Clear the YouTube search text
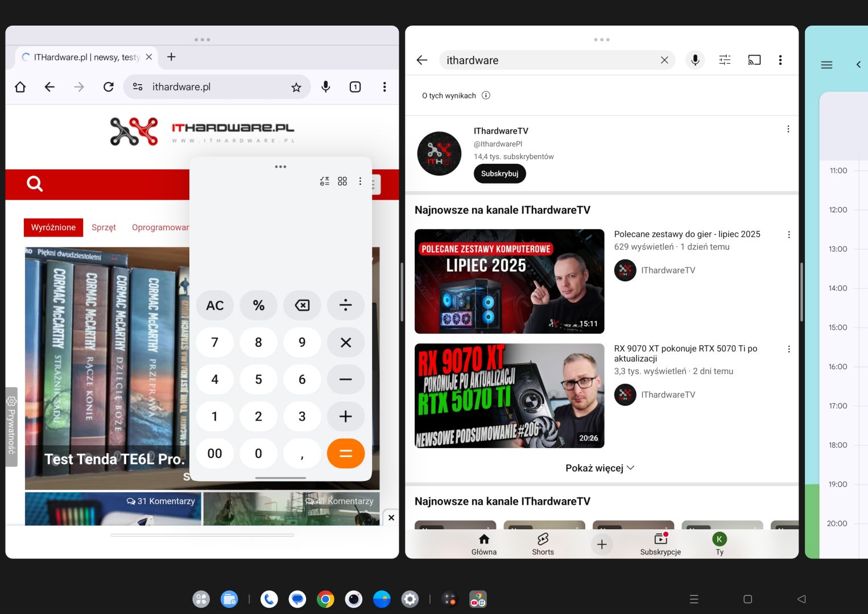The image size is (868, 614). 664,60
